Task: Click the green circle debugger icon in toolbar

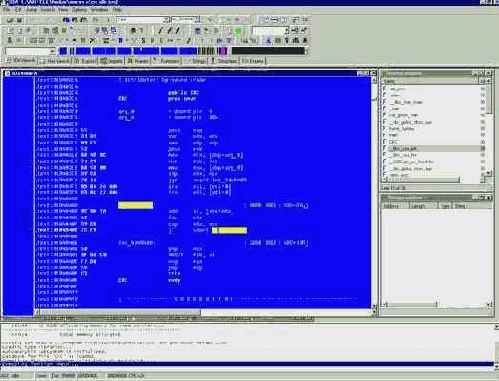Action: tap(238, 31)
